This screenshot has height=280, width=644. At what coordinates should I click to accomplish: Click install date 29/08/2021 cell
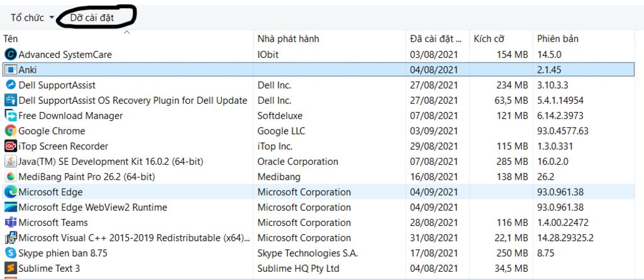click(434, 147)
